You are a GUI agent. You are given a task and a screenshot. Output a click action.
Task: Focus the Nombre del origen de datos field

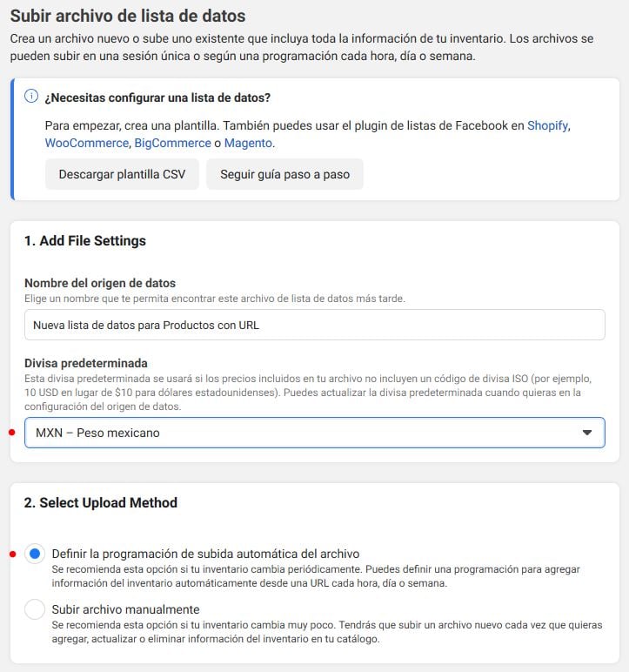(315, 325)
